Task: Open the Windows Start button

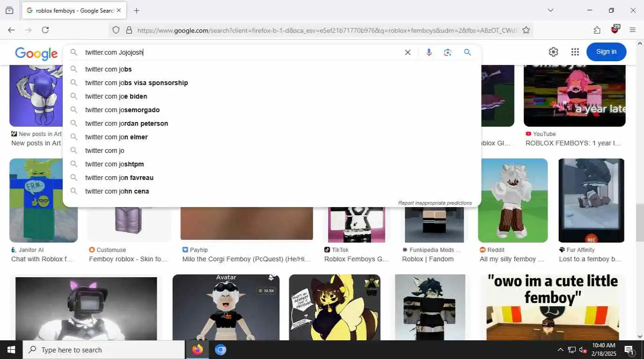Action: [x=11, y=350]
